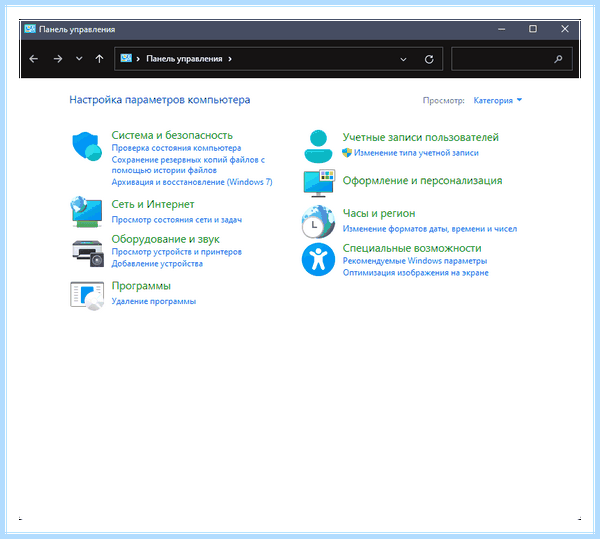
Task: Click the Панель управления breadcrumb
Action: [x=184, y=59]
